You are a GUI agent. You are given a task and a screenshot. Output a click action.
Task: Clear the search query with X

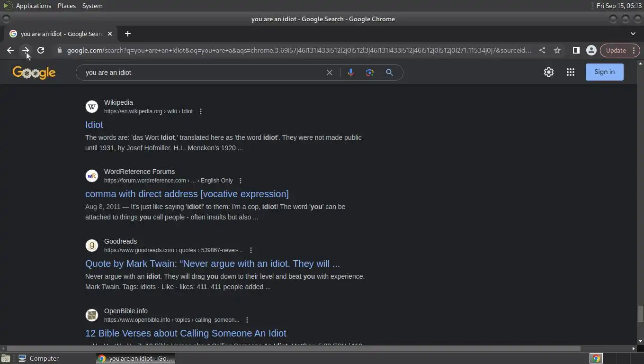330,73
